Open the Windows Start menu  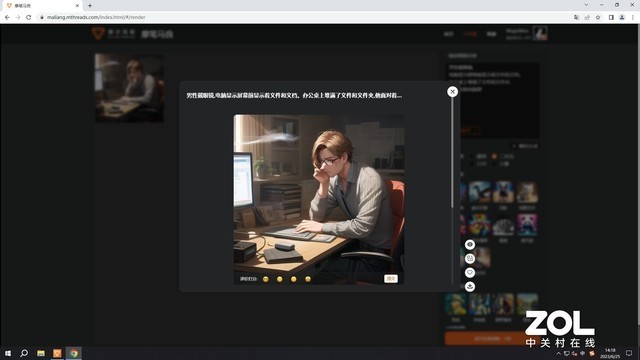(8, 353)
